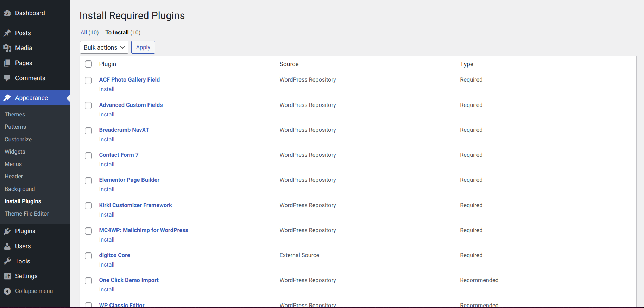Install Breadcrumb NavXT plugin
This screenshot has height=308, width=644.
click(107, 140)
